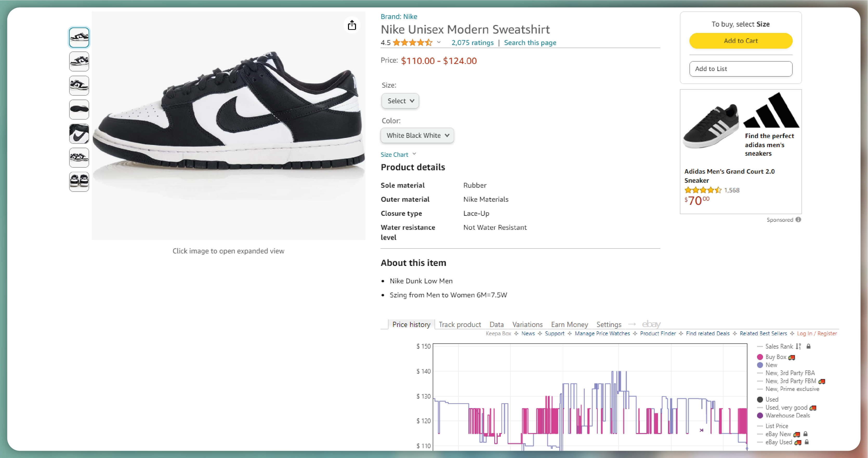
Task: Toggle Warehouse Deals series in legend
Action: 783,416
